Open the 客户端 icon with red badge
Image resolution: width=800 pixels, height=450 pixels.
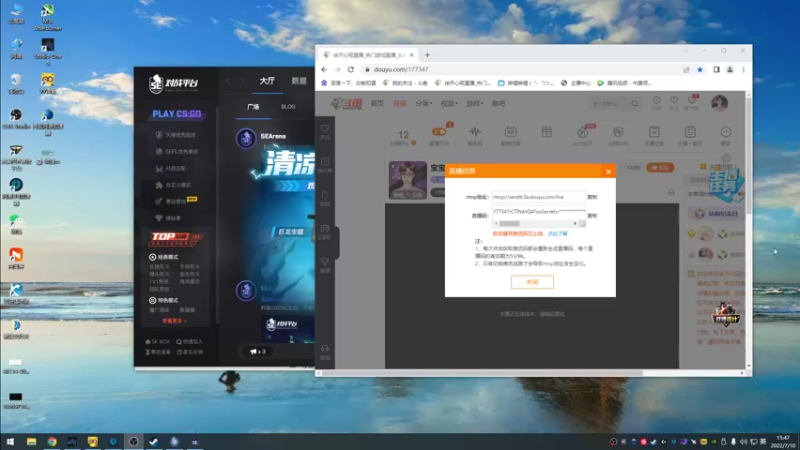(x=692, y=103)
